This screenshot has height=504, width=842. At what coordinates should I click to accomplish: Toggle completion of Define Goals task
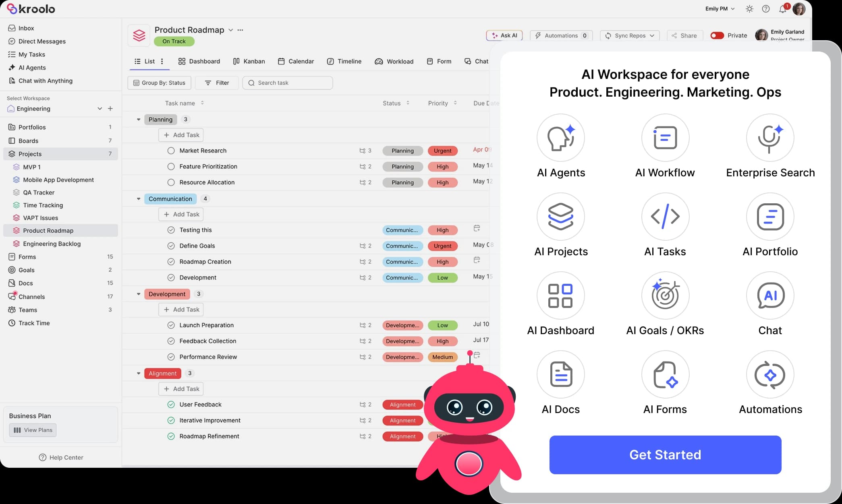(x=171, y=246)
